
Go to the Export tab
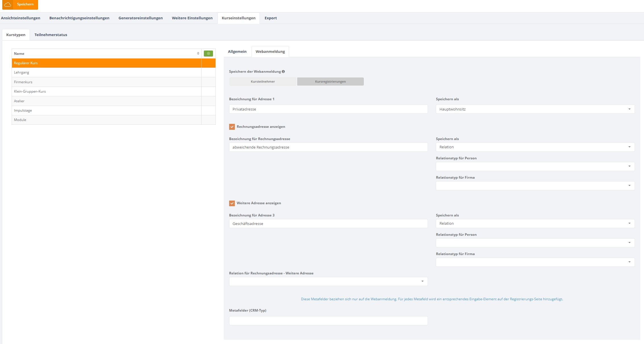point(271,18)
